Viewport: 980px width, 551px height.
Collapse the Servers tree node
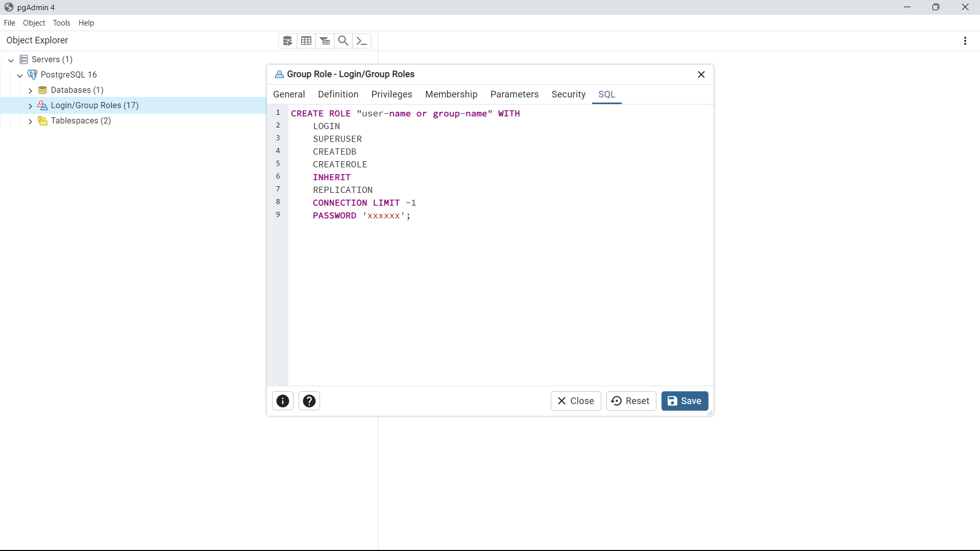11,60
